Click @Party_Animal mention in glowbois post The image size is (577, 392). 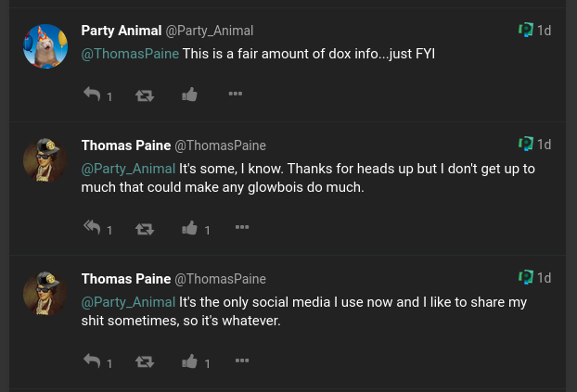click(x=128, y=169)
